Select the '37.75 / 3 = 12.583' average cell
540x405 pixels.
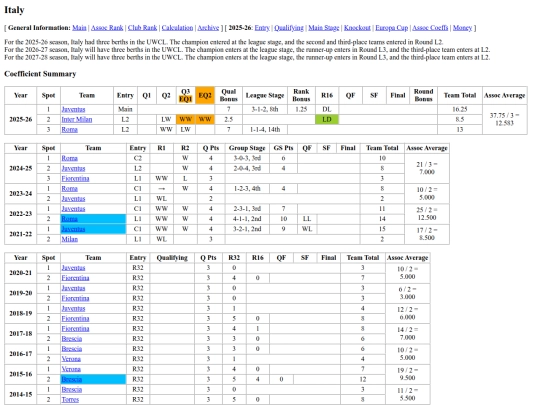[505, 120]
